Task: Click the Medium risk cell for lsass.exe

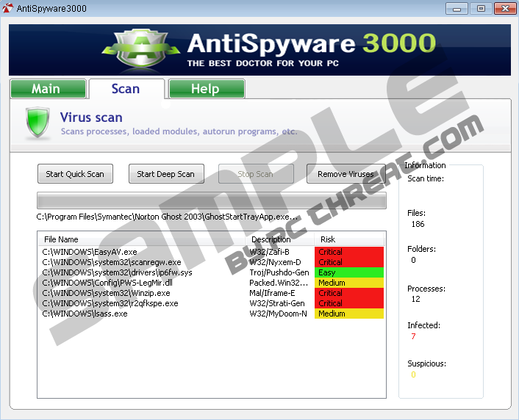Action: pos(349,314)
